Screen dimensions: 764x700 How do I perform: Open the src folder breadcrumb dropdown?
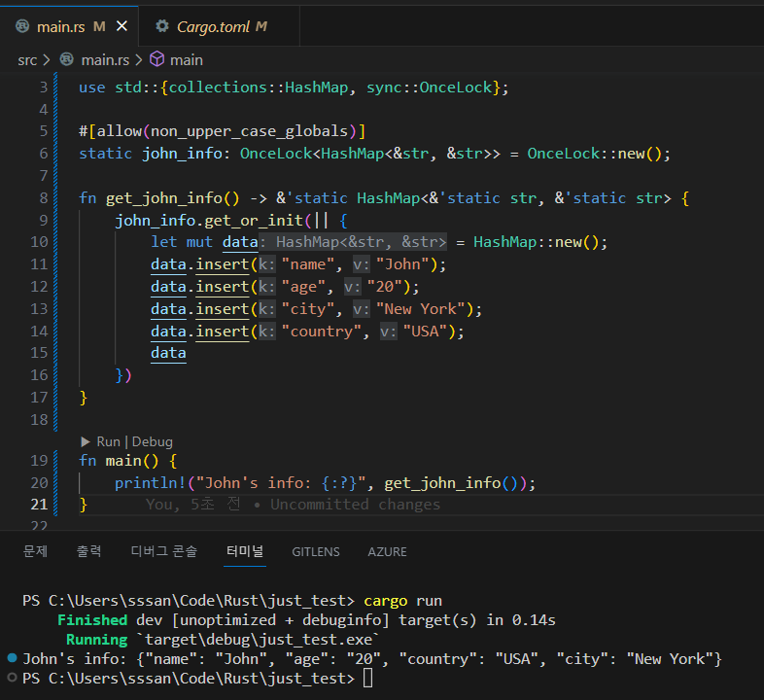pos(27,59)
